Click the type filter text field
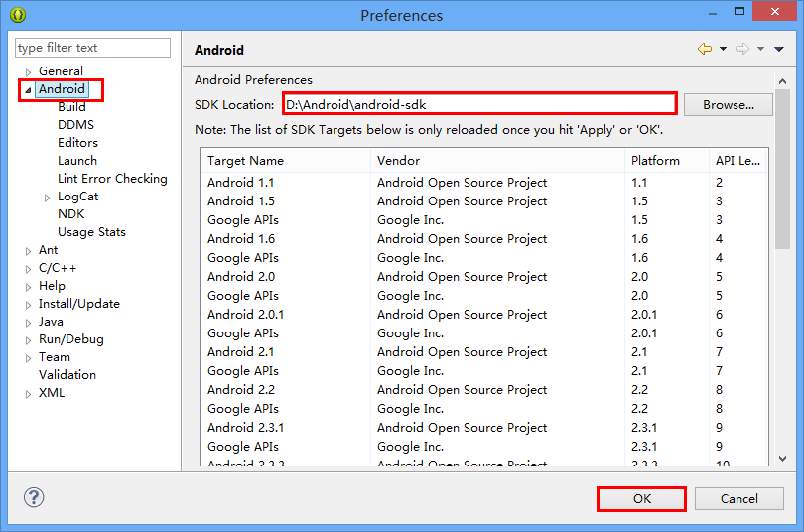Screen dimensions: 804x532 [x=93, y=48]
